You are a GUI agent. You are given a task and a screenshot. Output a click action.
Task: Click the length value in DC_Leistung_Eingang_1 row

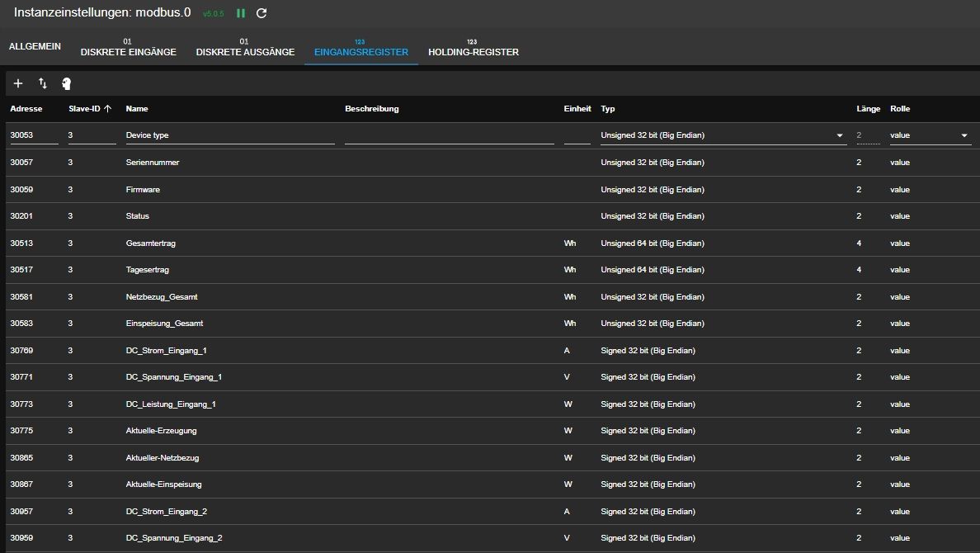point(859,404)
